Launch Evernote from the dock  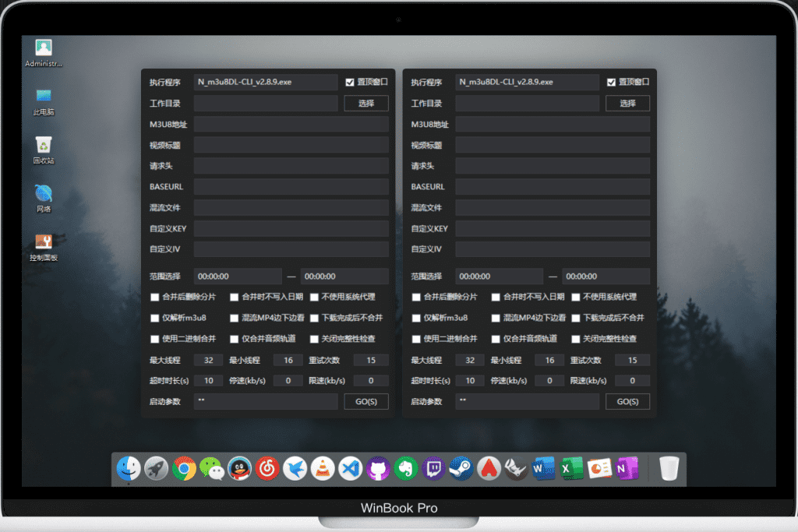pos(405,468)
